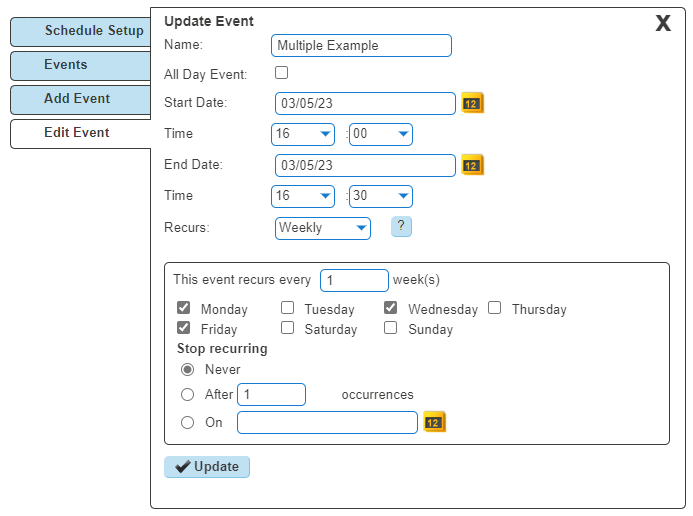Go to the Add Event tab

coord(81,99)
